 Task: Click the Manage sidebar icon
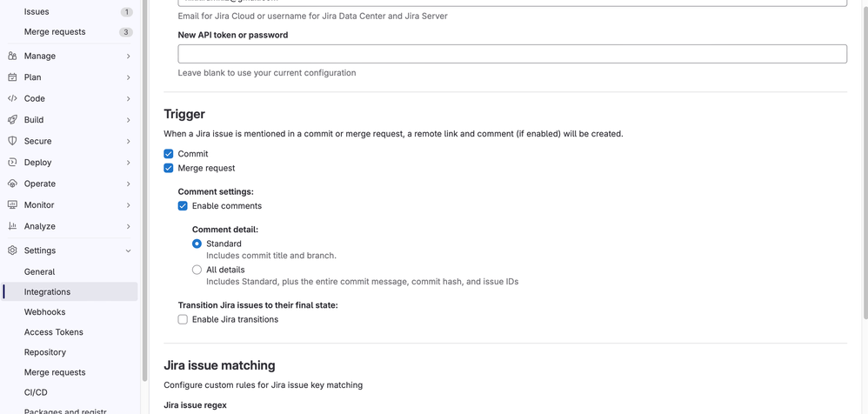pyautogui.click(x=12, y=56)
